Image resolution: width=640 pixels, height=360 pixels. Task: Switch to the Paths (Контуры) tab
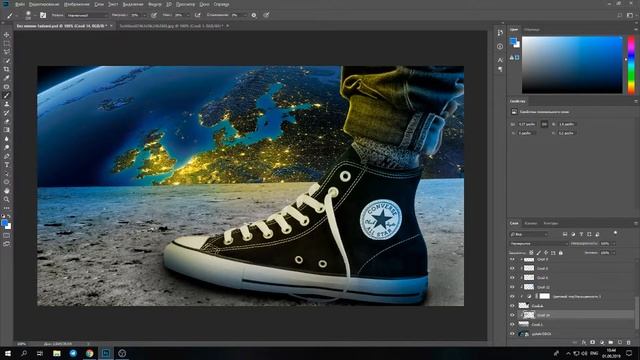[x=551, y=223]
